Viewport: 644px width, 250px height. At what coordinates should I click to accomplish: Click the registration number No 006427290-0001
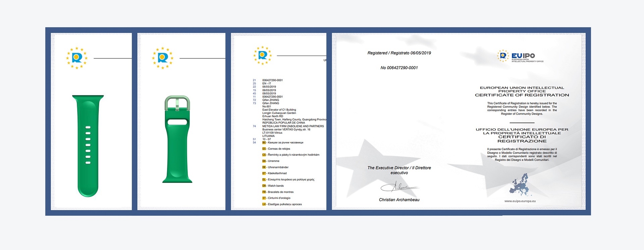399,68
